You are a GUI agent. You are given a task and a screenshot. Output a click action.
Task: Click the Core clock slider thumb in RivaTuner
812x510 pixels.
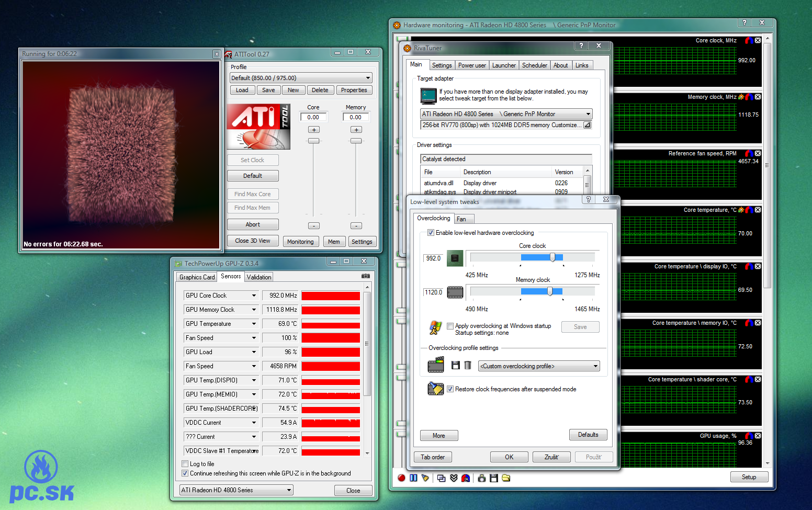pos(552,257)
